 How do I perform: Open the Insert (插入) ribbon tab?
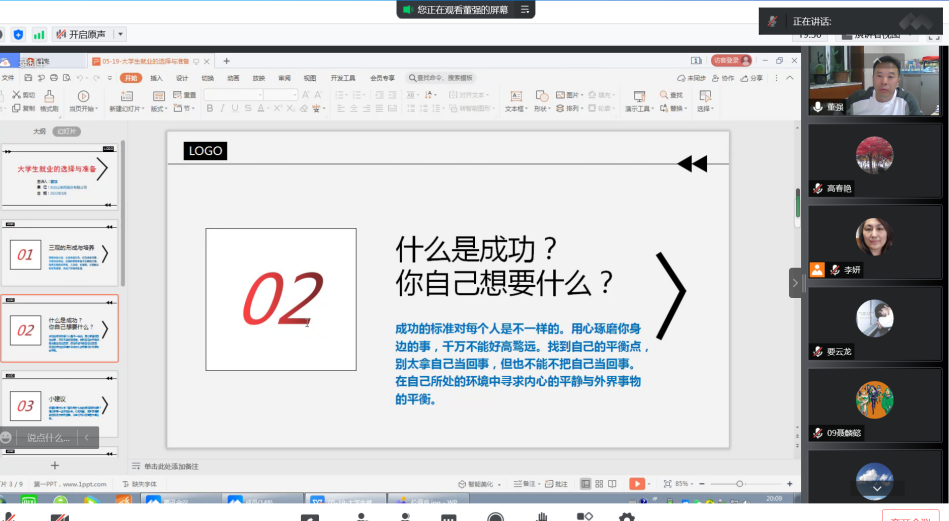click(156, 78)
